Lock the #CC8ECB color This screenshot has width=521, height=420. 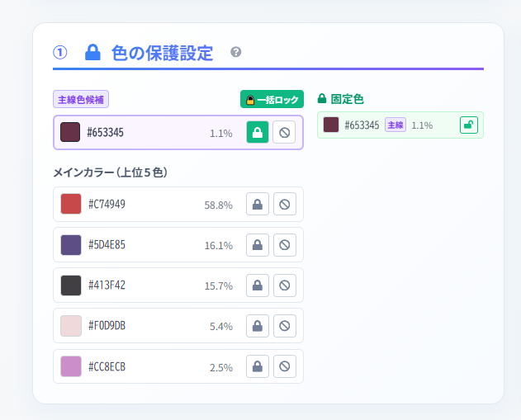(x=258, y=366)
